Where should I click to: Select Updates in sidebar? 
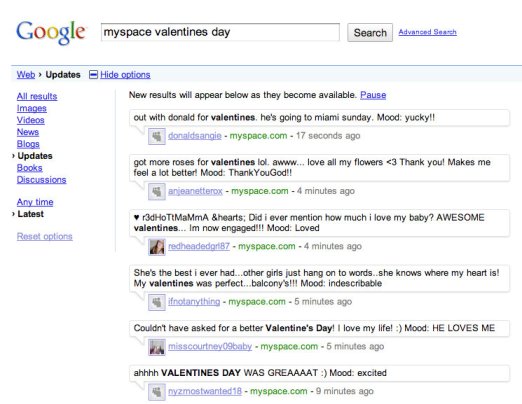[35, 156]
